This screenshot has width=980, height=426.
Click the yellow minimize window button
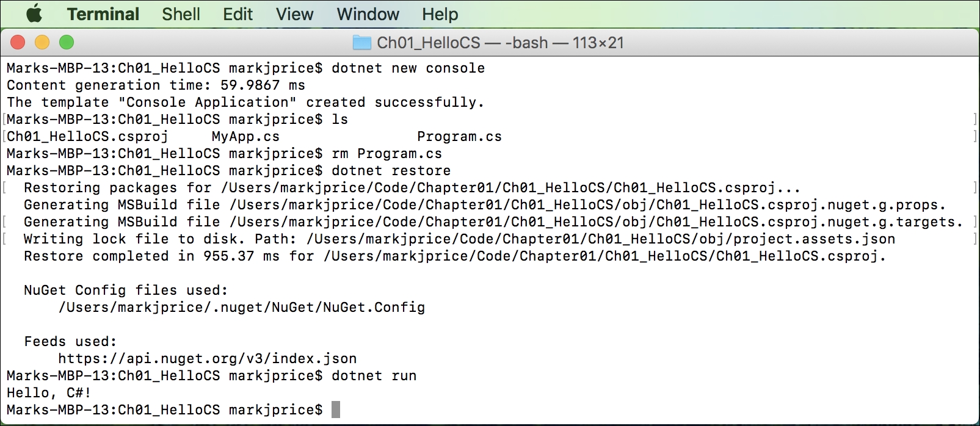[42, 42]
